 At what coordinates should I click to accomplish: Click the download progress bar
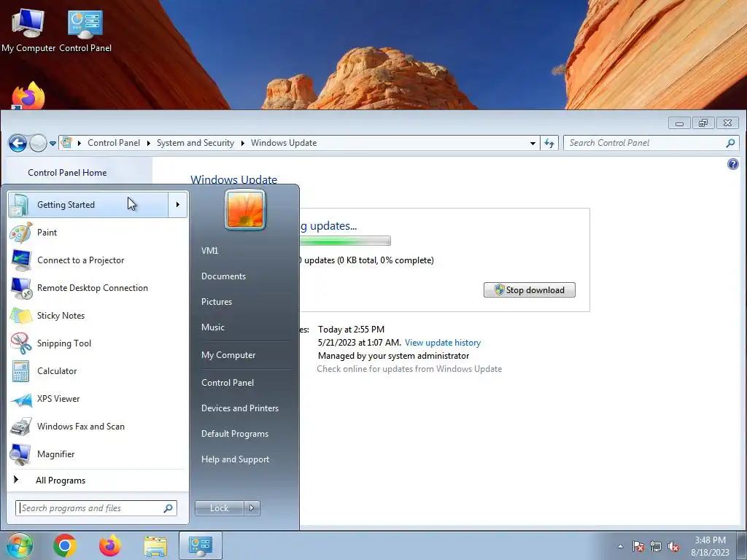click(x=345, y=241)
